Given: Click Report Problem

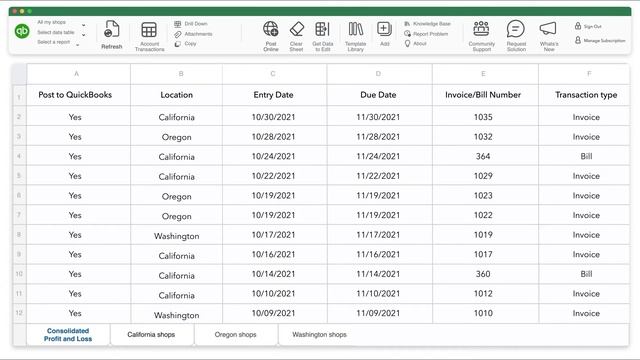Looking at the screenshot, I should point(426,34).
